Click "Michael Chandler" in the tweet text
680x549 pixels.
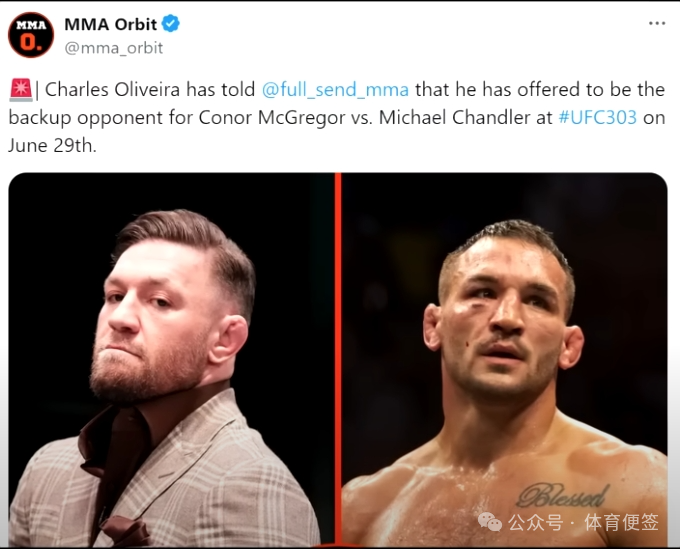466,117
